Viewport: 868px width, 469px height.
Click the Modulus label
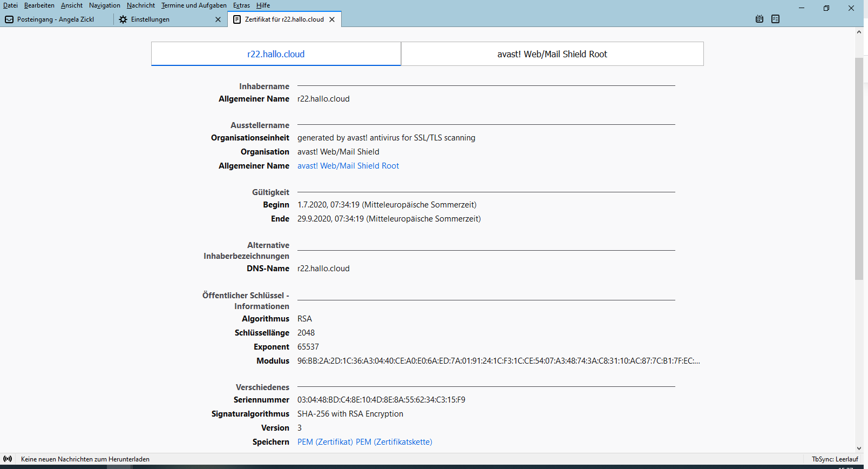273,361
